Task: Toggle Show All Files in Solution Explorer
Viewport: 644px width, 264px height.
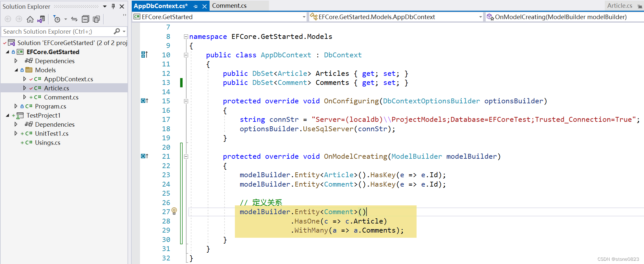Action: pos(96,19)
